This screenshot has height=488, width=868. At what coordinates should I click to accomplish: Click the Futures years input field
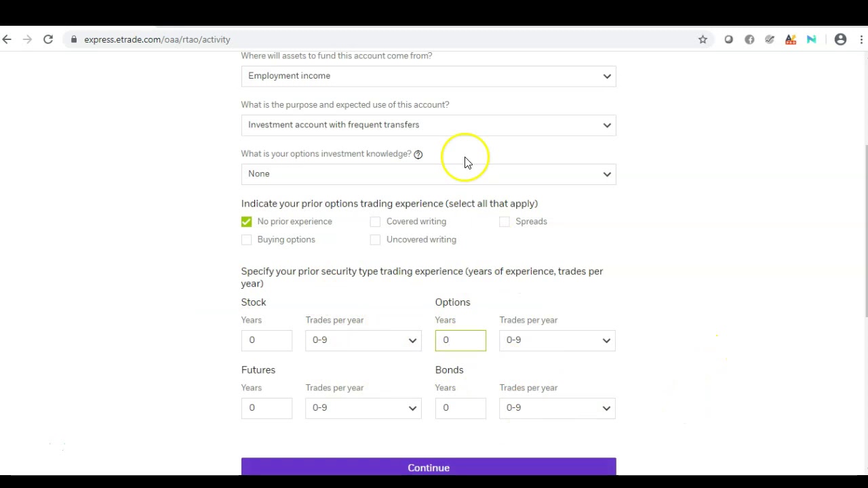point(267,408)
